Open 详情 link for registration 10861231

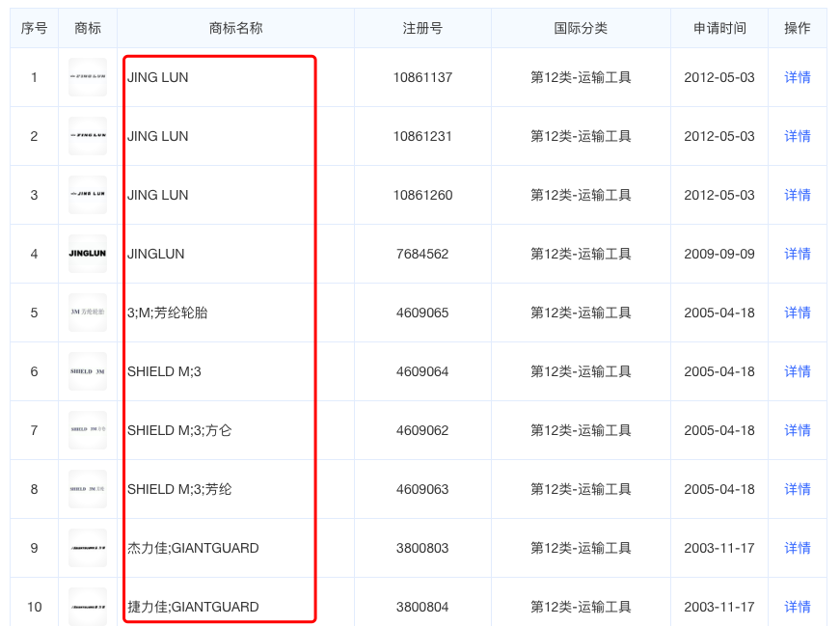[x=798, y=136]
